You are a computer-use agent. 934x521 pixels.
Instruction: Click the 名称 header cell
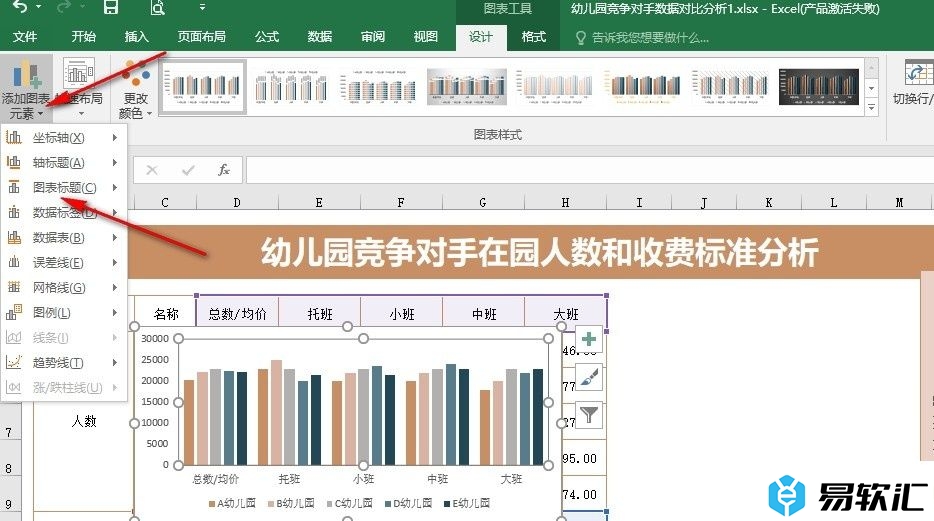tap(166, 314)
